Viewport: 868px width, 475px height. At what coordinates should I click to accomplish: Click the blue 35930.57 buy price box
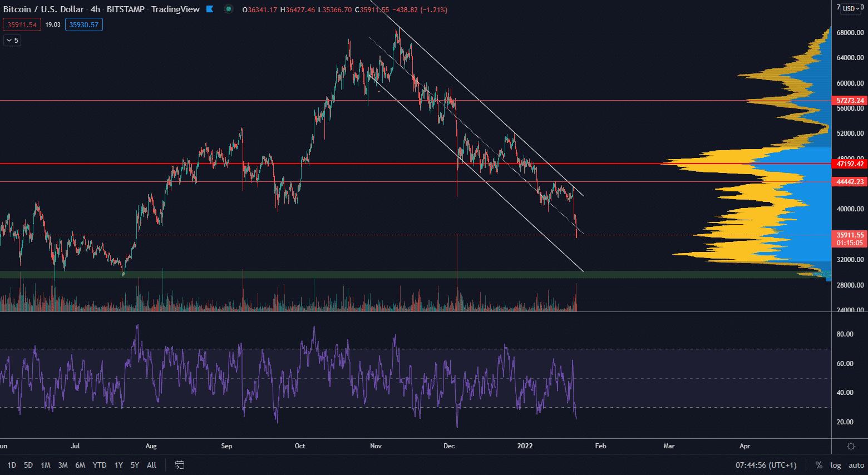(83, 24)
